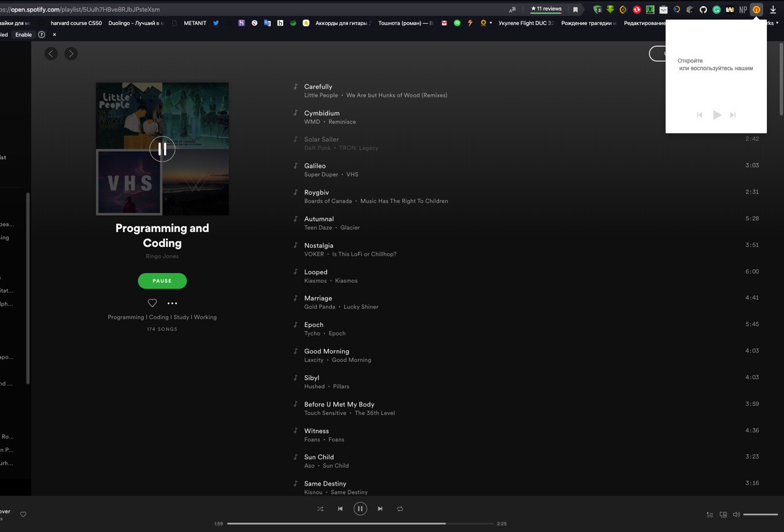Image resolution: width=784 pixels, height=532 pixels.
Task: Open Music Has The Right To Children album
Action: pyautogui.click(x=404, y=201)
